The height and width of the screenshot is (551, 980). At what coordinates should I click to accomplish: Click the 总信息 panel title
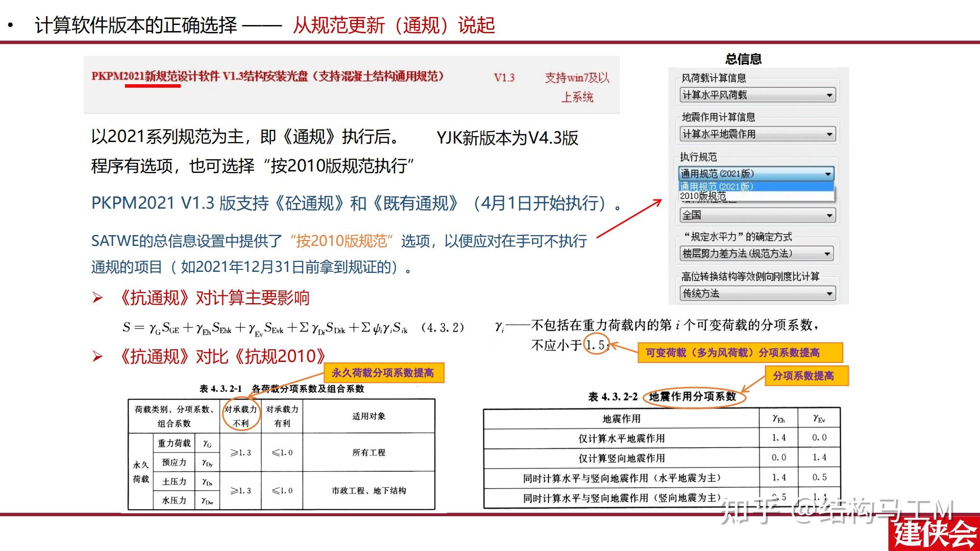point(743,58)
